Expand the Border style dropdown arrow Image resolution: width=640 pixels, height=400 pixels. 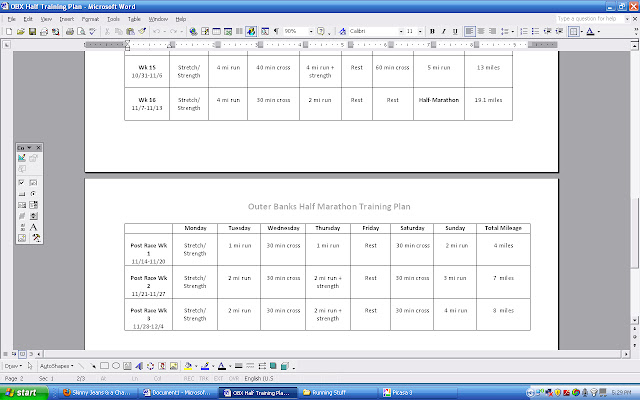(x=581, y=31)
